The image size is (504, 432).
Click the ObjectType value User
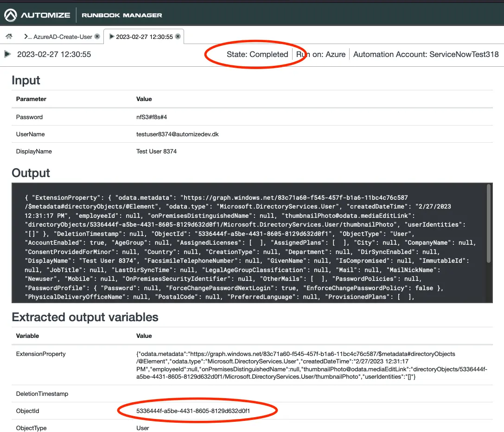pos(142,428)
